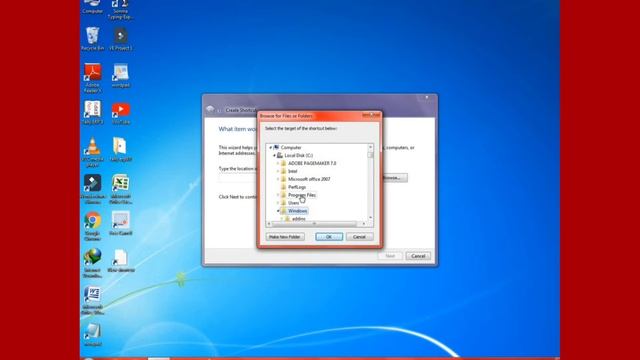This screenshot has height=360, width=640.
Task: Expand the Microsoft office 2007 folder arrow
Action: (x=278, y=179)
